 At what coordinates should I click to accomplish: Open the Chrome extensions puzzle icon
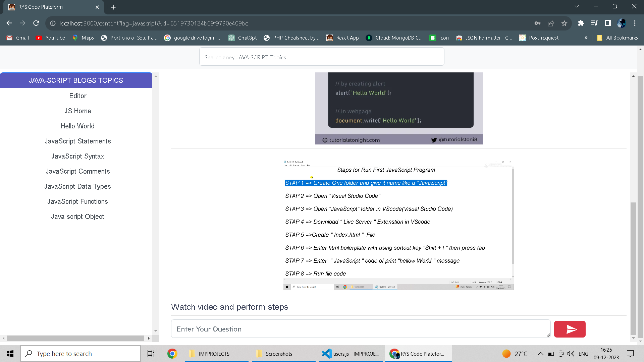point(581,23)
